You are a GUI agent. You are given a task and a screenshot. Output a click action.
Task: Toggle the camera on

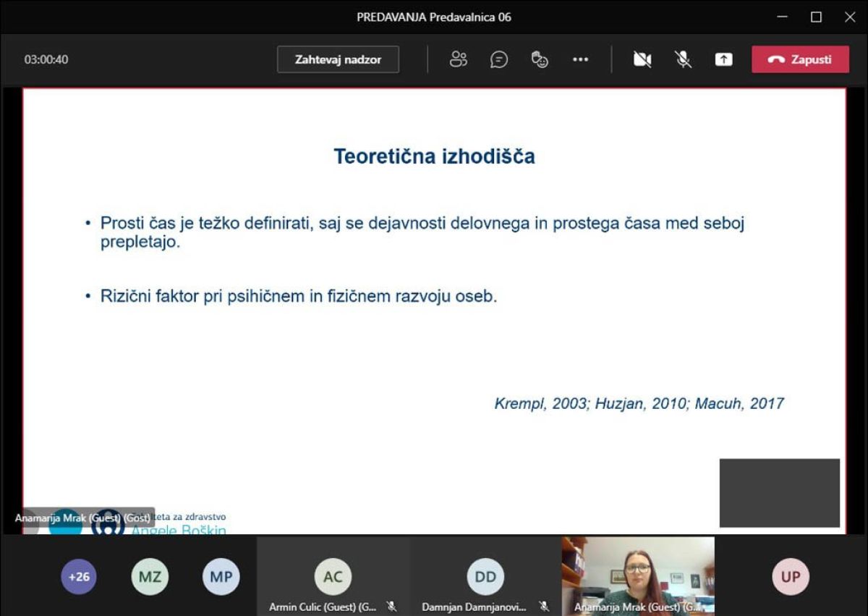point(642,59)
